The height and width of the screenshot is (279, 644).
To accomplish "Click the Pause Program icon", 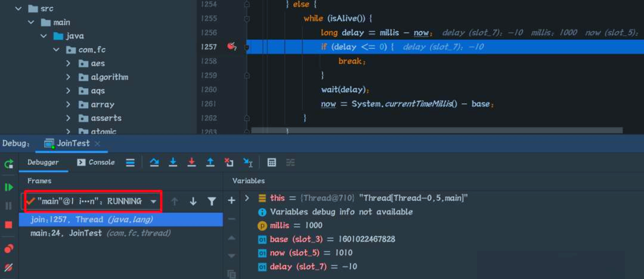I will 8,206.
